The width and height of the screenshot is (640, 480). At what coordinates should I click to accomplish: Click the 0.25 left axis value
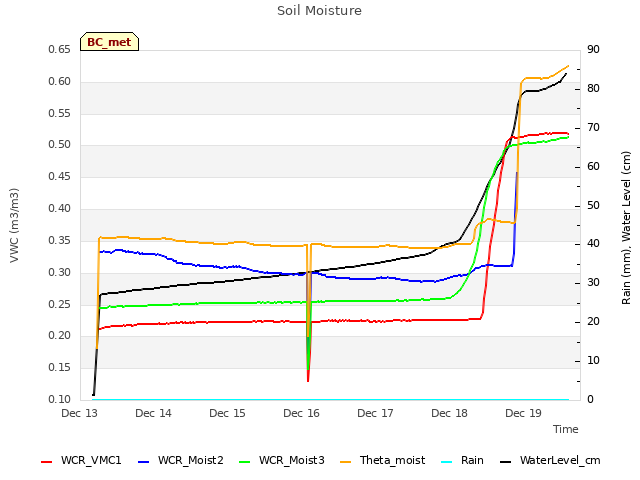60,304
